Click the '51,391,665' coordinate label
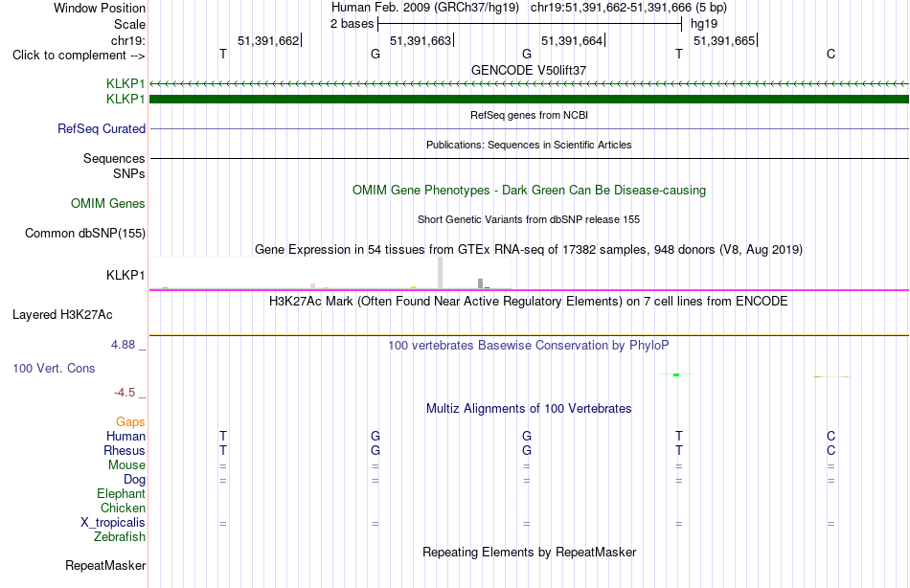The height and width of the screenshot is (588, 910). tap(724, 40)
